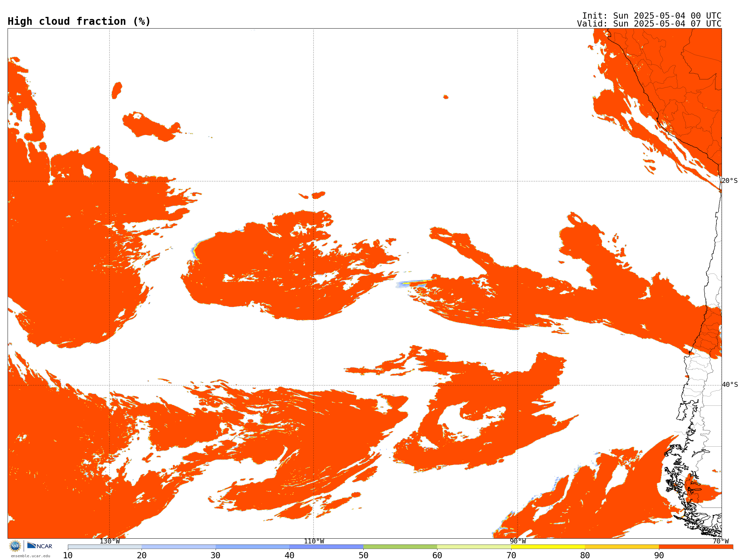
Task: Click the 110°W longitude label
Action: [314, 541]
